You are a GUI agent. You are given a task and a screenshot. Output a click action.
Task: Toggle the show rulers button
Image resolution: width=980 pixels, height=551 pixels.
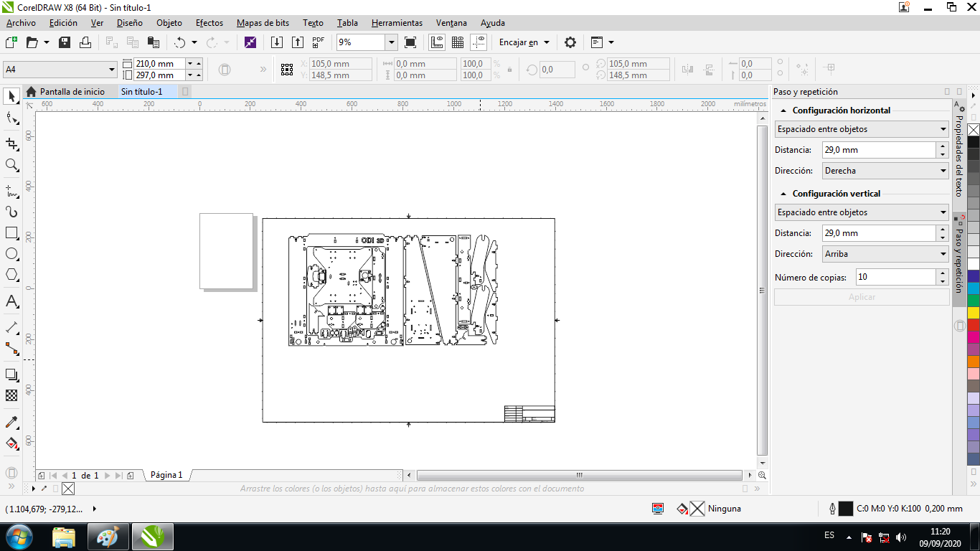click(x=436, y=42)
